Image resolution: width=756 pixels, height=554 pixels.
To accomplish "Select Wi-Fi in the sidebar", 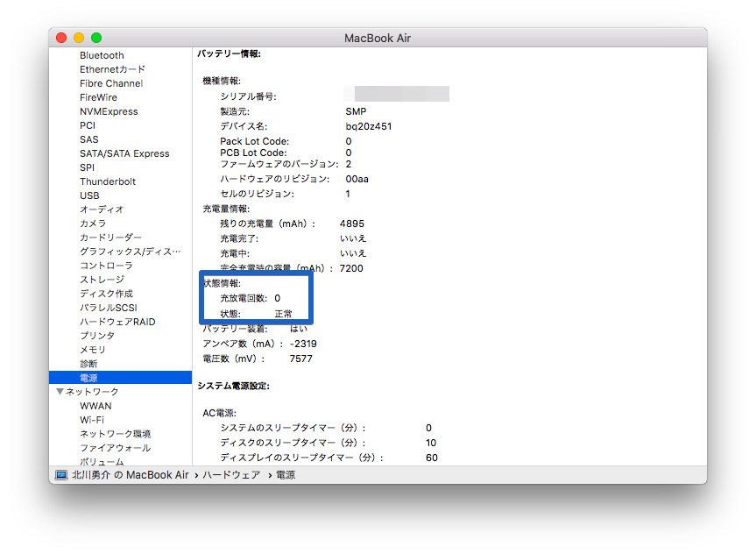I will (92, 420).
